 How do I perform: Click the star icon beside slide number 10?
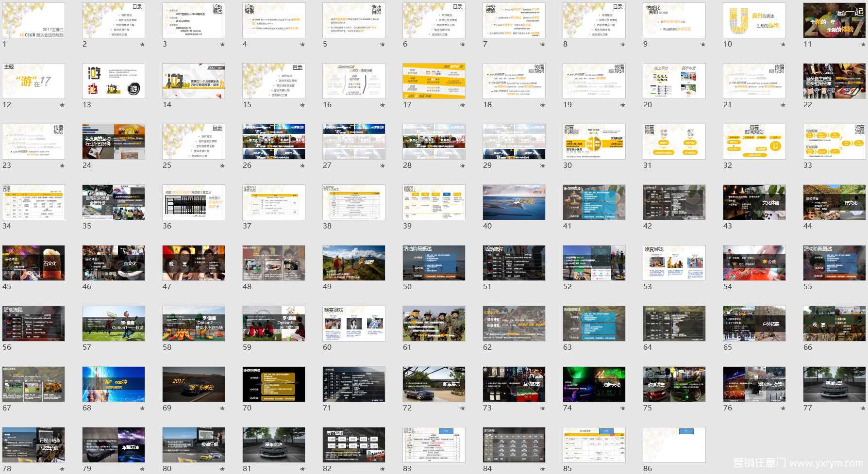pyautogui.click(x=783, y=45)
